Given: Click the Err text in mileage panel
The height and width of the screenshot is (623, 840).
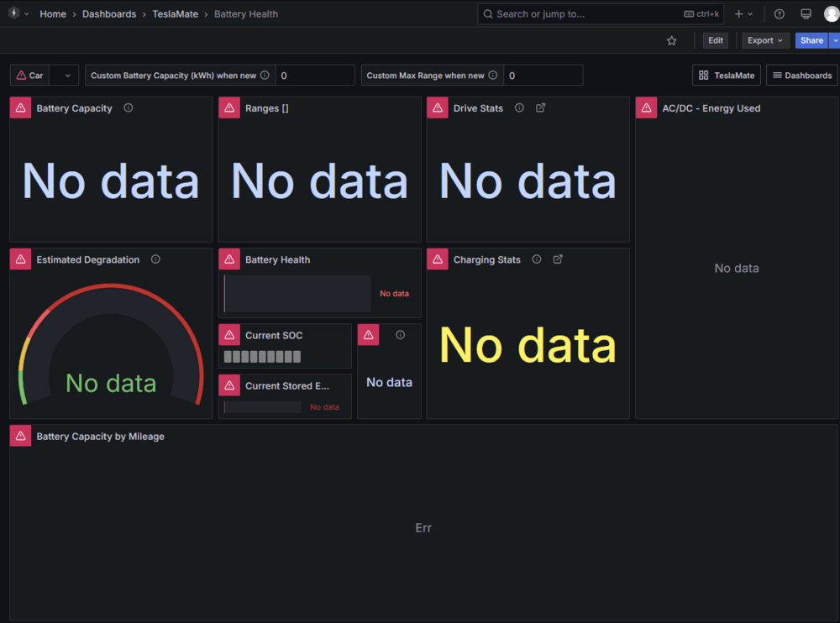Looking at the screenshot, I should (423, 527).
